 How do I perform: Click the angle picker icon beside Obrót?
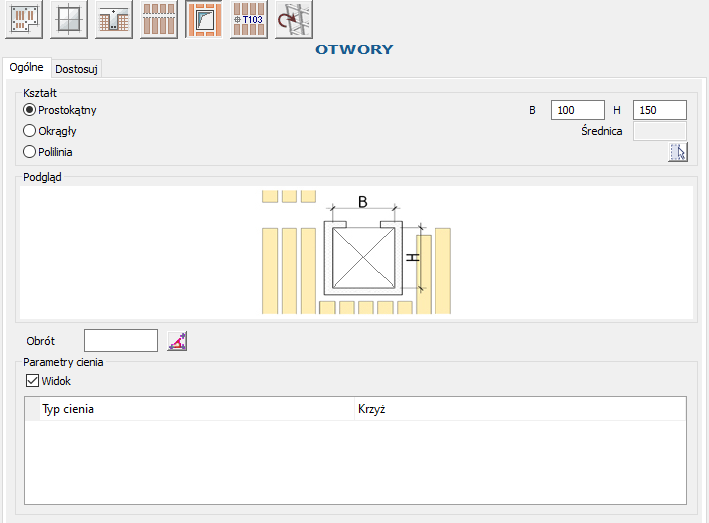pos(178,341)
